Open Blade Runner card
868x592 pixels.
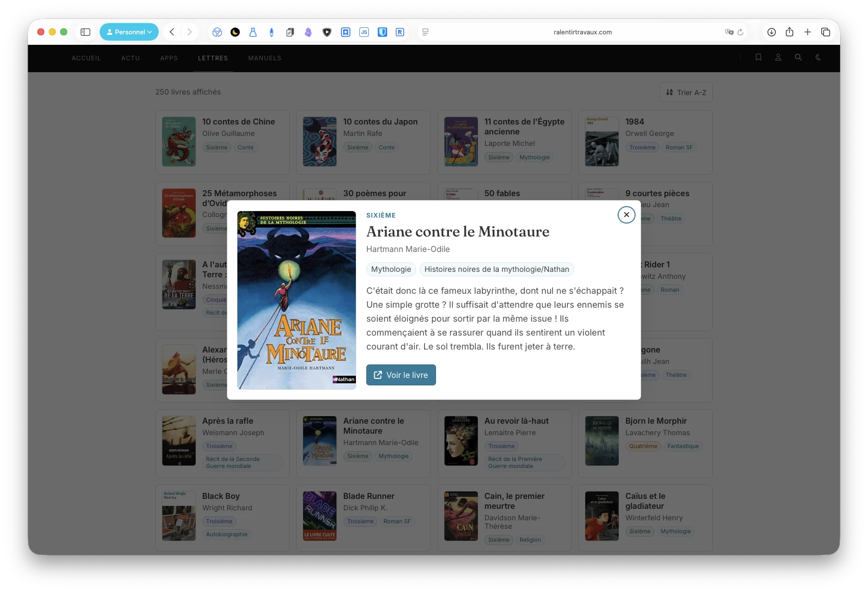tap(363, 518)
